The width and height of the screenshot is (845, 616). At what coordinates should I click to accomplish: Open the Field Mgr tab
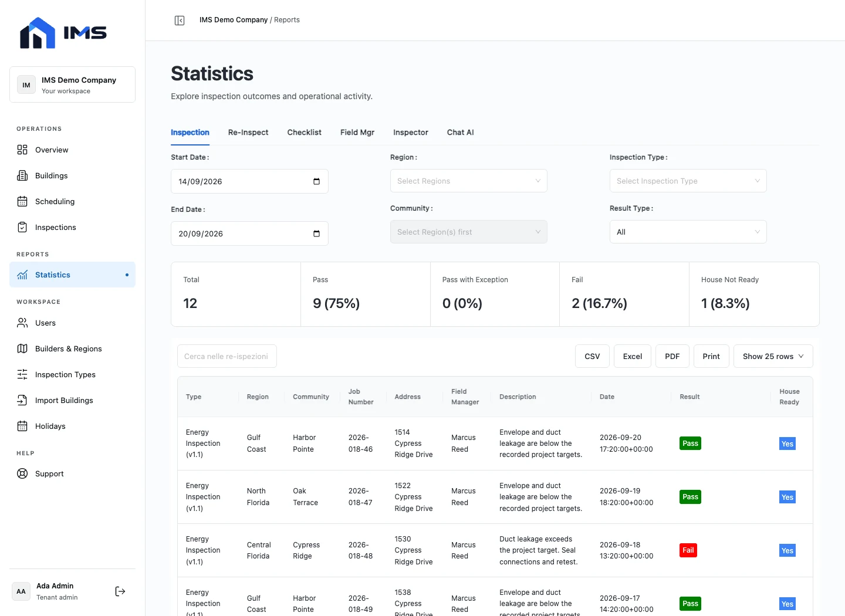(357, 133)
